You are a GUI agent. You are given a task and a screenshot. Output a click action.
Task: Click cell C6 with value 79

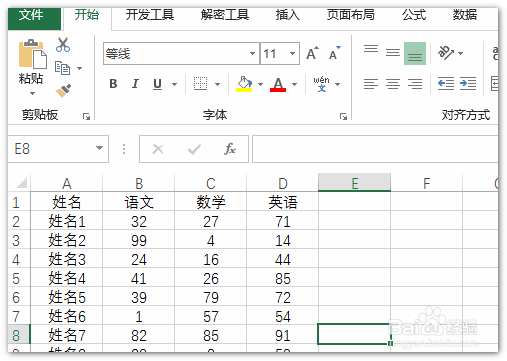211,297
